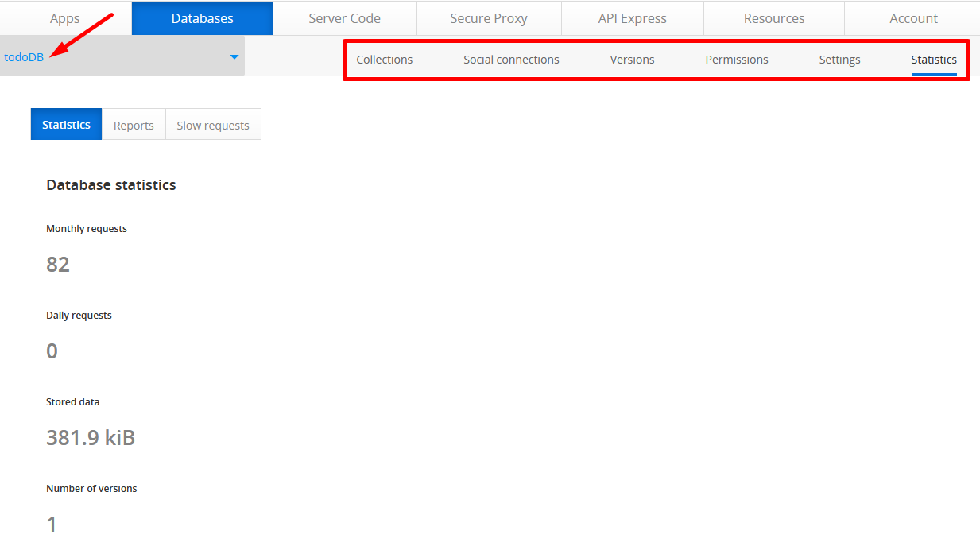Click the Daily requests label
The image size is (980, 550).
click(79, 316)
